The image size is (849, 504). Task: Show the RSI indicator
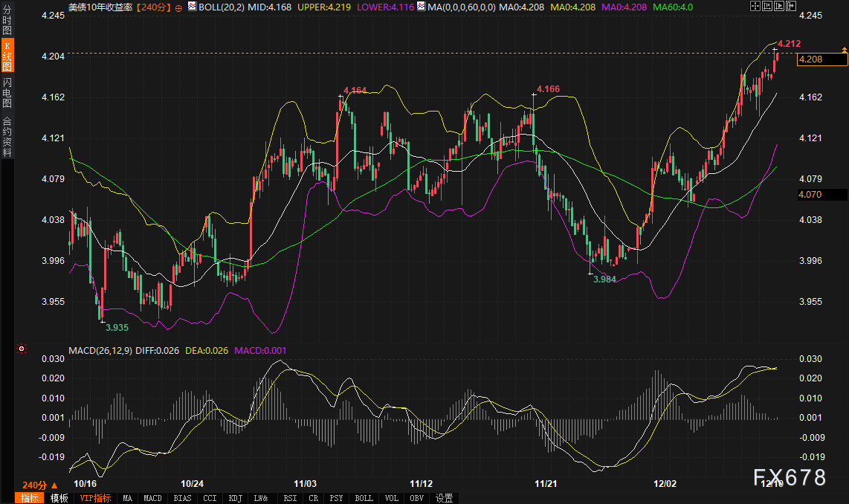pos(290,498)
